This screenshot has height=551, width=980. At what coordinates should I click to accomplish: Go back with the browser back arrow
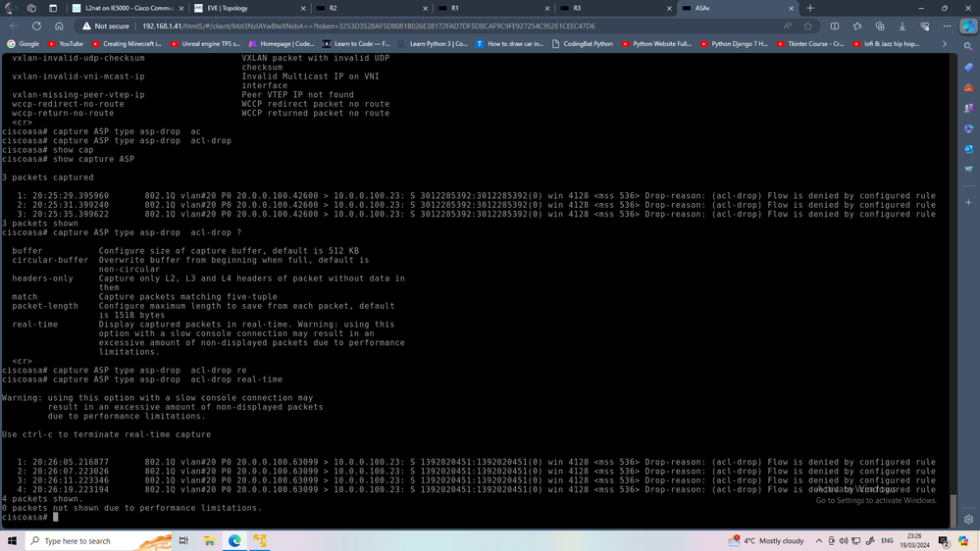tap(15, 26)
